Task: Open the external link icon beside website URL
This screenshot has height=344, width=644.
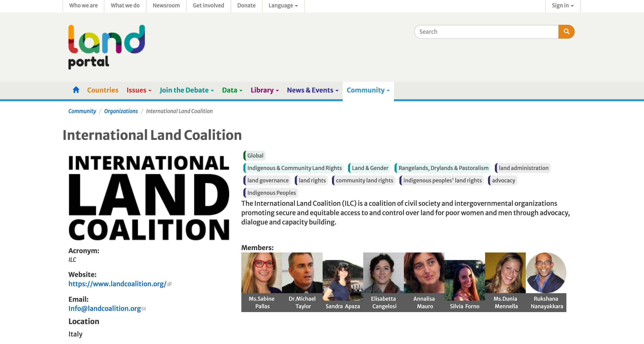Action: tap(169, 284)
